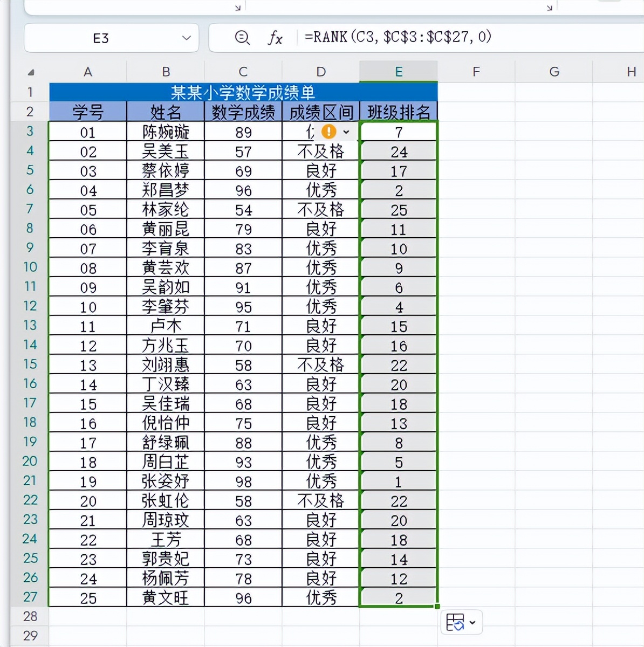Expand the error options arrow in D3
644x647 pixels.
coord(346,132)
